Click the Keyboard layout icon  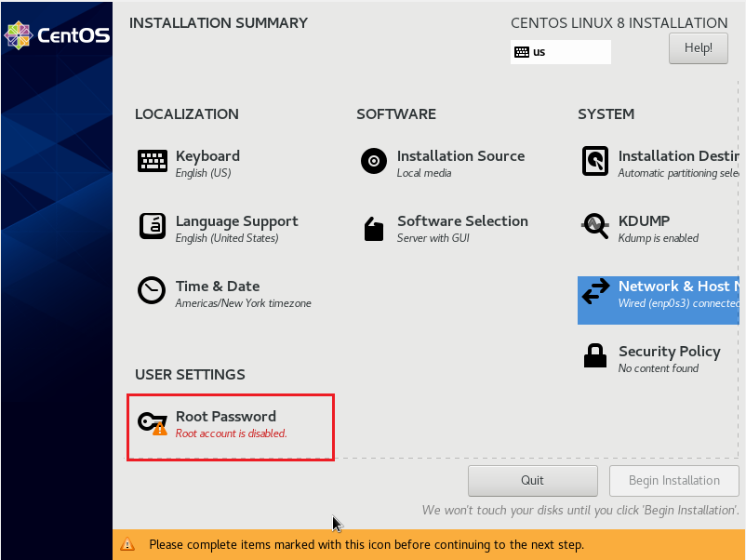pyautogui.click(x=153, y=161)
